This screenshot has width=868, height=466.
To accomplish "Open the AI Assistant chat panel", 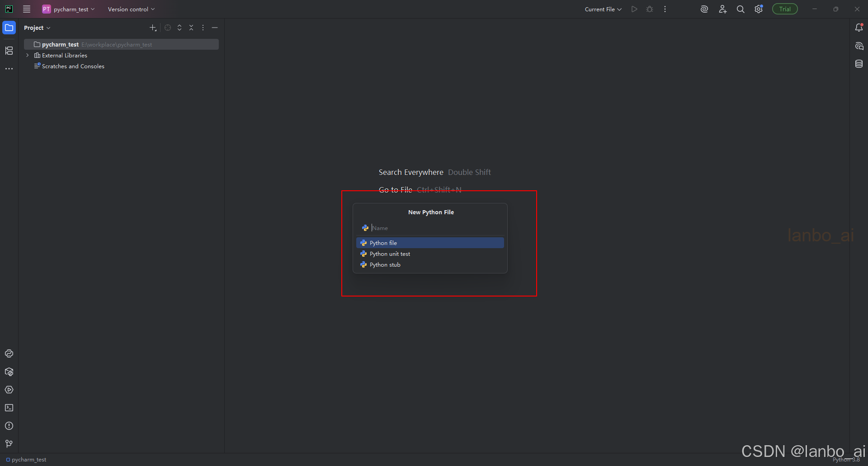I will pos(859,46).
